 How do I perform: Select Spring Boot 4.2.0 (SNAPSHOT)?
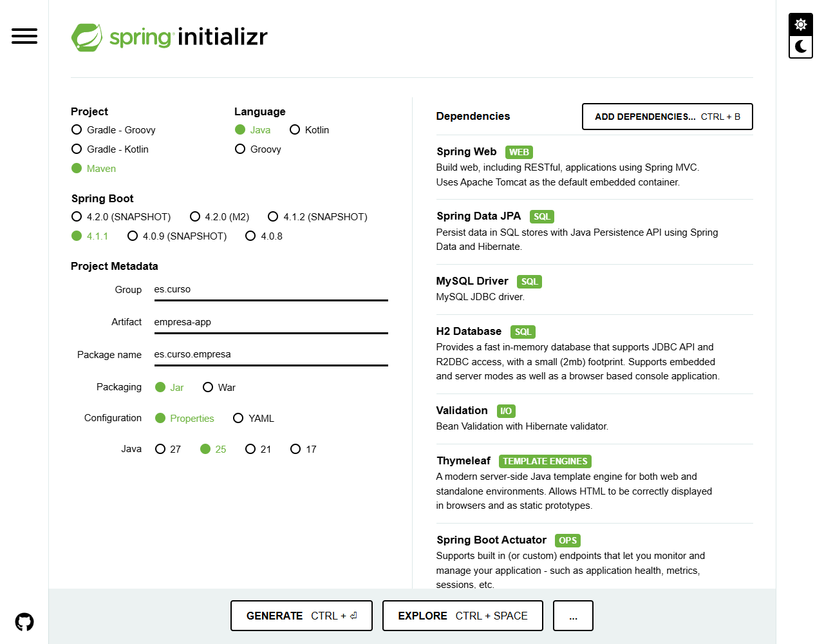[x=121, y=217]
